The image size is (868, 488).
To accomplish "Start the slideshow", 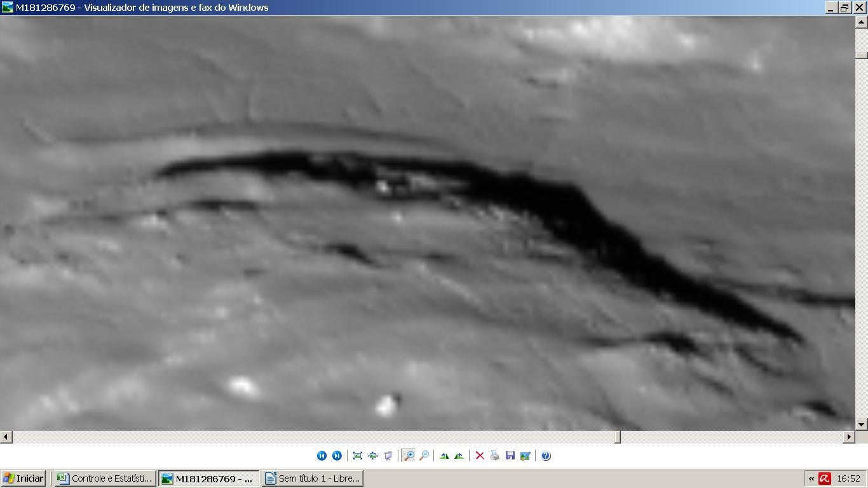I will pos(388,456).
